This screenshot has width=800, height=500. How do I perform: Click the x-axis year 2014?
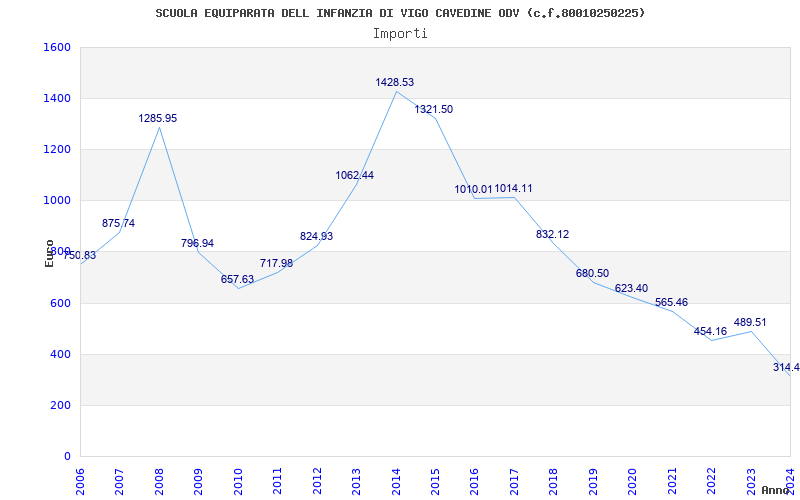[x=396, y=482]
